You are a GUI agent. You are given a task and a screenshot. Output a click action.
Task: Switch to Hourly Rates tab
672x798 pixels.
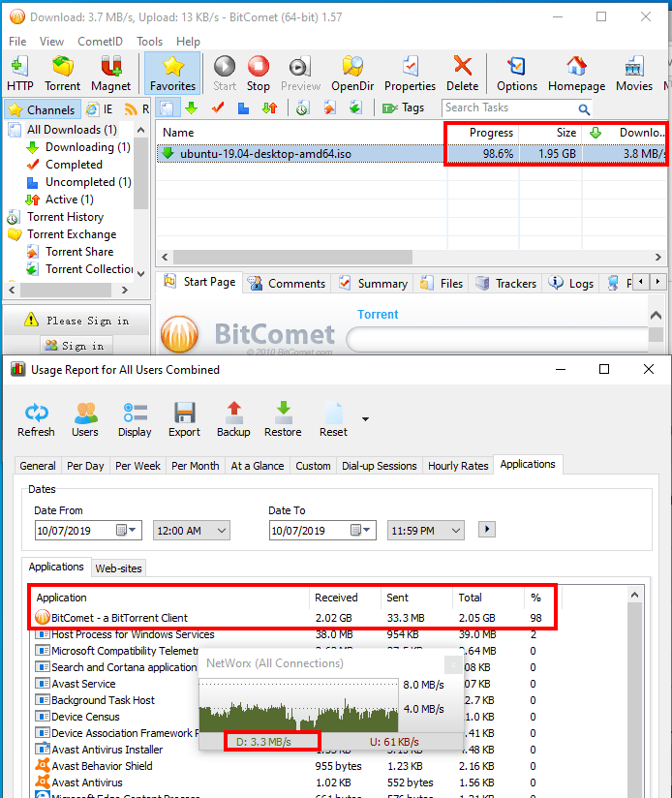pyautogui.click(x=458, y=466)
